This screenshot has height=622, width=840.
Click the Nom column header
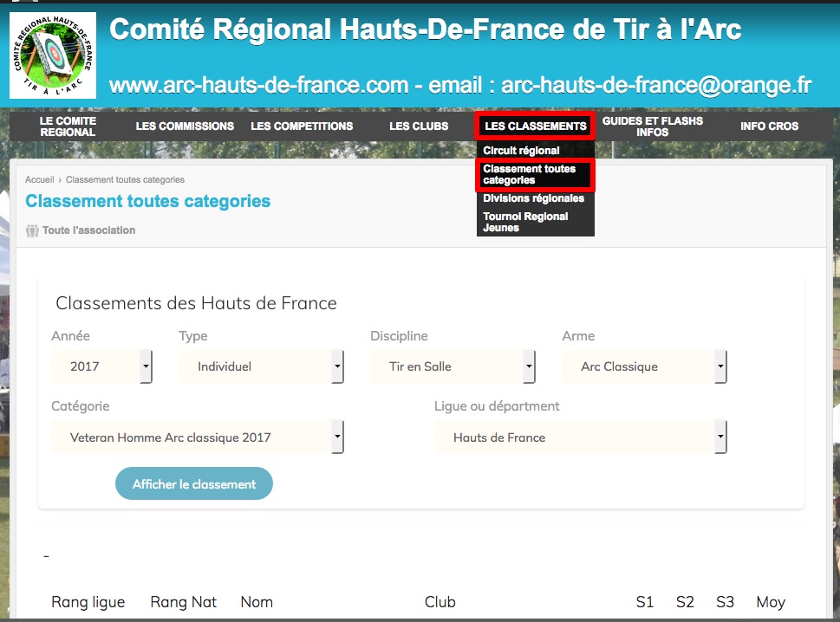coord(257,602)
